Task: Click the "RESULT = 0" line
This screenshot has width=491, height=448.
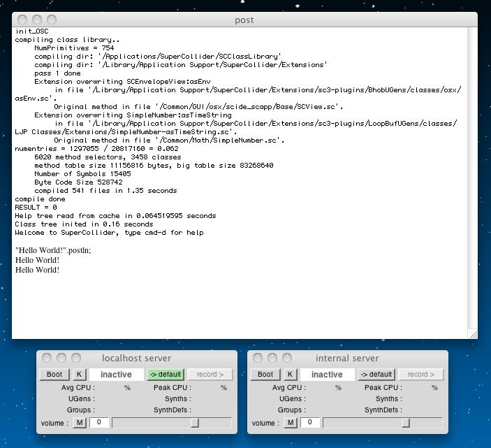Action: pyautogui.click(x=36, y=208)
